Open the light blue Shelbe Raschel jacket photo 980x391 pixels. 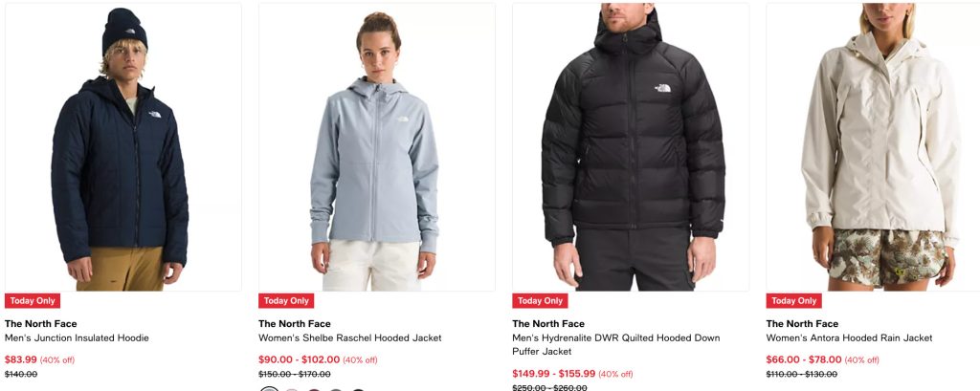[x=377, y=147]
